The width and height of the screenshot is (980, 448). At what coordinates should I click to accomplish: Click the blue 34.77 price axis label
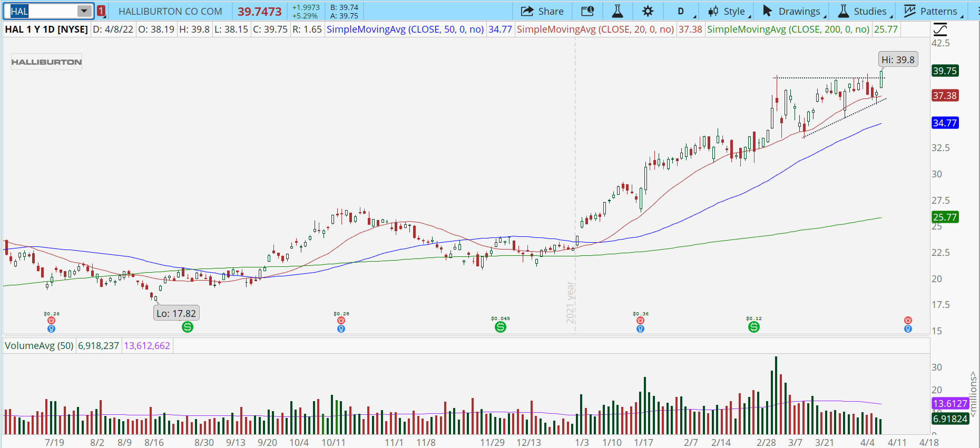[945, 123]
